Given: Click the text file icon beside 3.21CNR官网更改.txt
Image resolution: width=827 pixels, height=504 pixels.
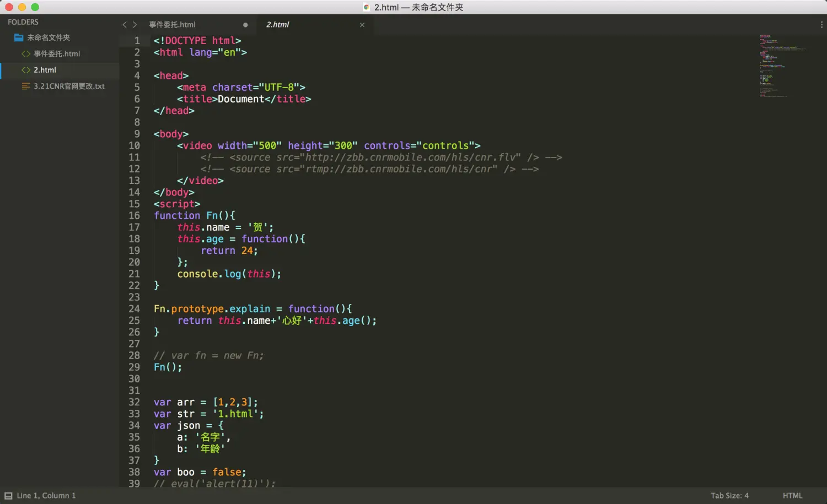Looking at the screenshot, I should (26, 86).
